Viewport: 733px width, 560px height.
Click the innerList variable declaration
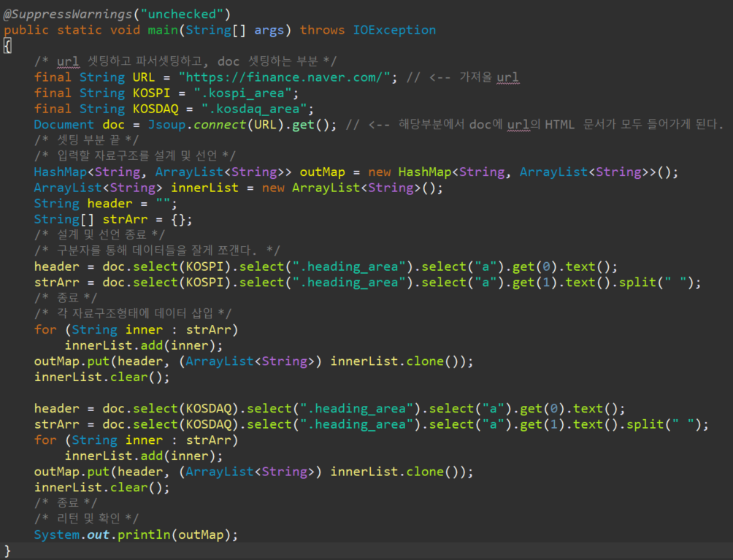click(x=204, y=188)
